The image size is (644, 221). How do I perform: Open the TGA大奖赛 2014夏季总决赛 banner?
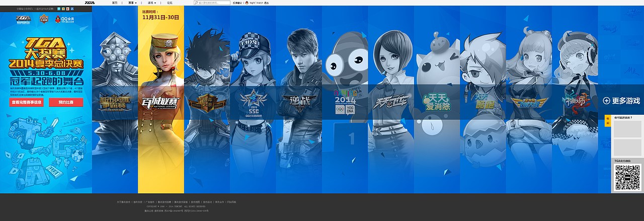pos(46,53)
